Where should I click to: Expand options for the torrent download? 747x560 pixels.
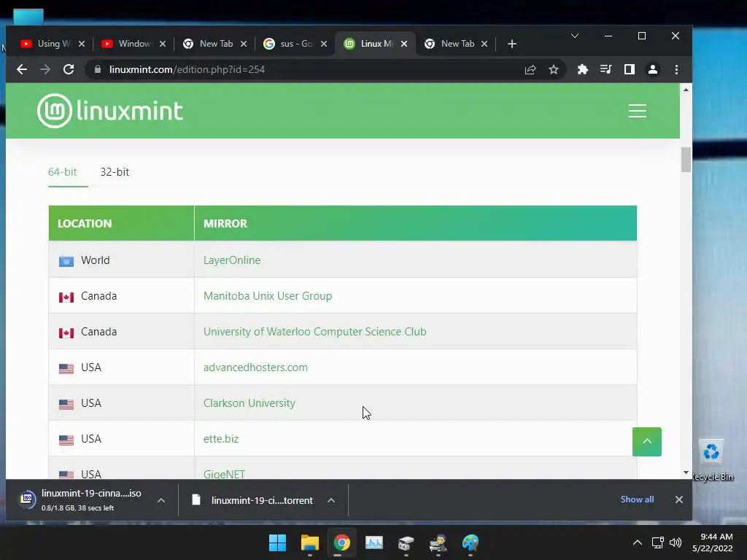pos(331,500)
